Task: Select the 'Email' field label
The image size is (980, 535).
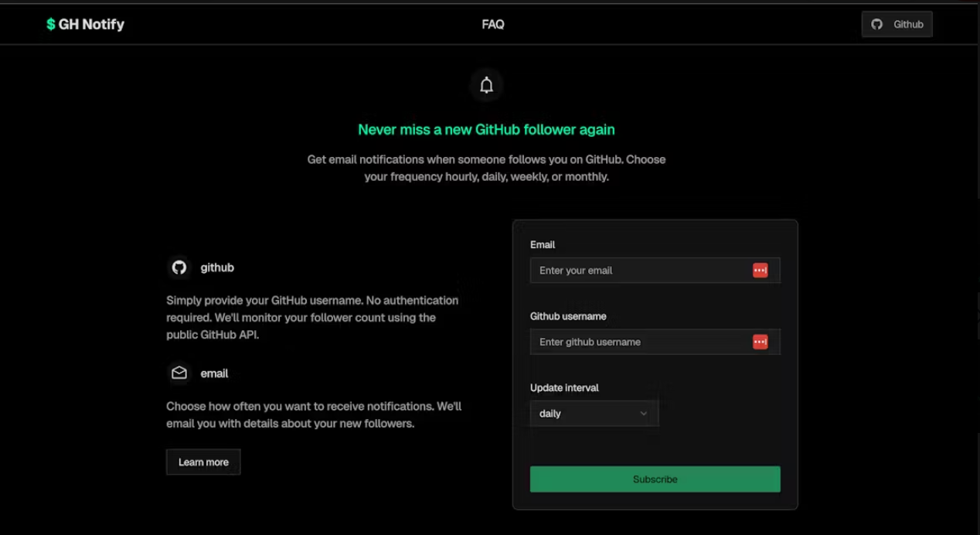Action: (543, 244)
